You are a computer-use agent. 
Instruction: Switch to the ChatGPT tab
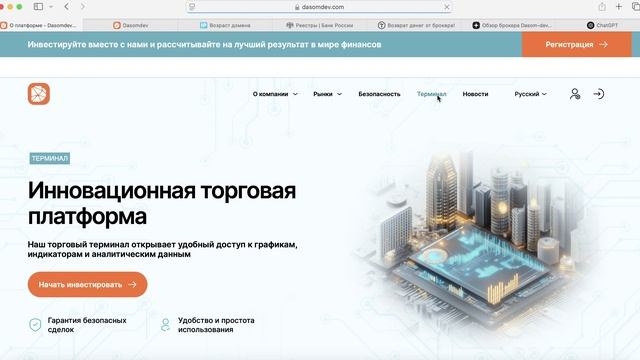[602, 25]
